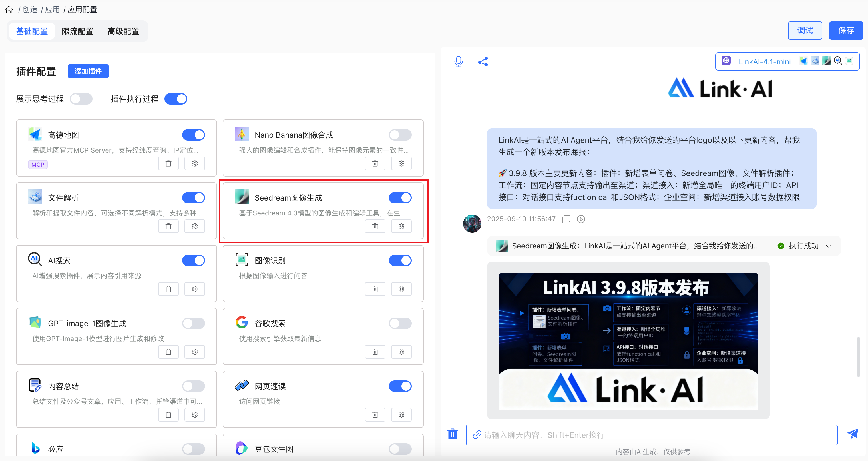Viewport: 868px width, 461px height.
Task: Enable the Nano Banana图像合成 toggle
Action: pos(400,135)
